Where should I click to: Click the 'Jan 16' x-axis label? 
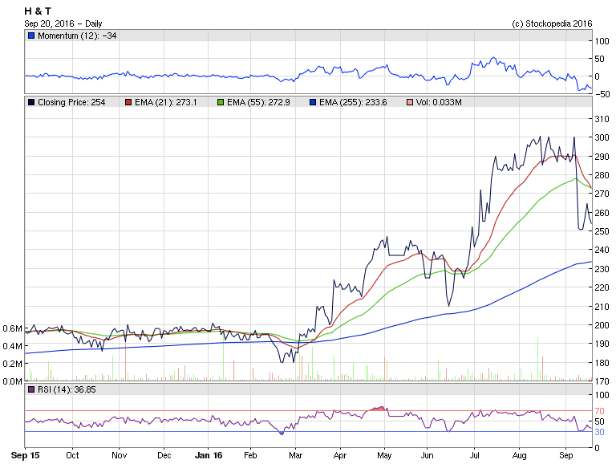click(x=209, y=455)
